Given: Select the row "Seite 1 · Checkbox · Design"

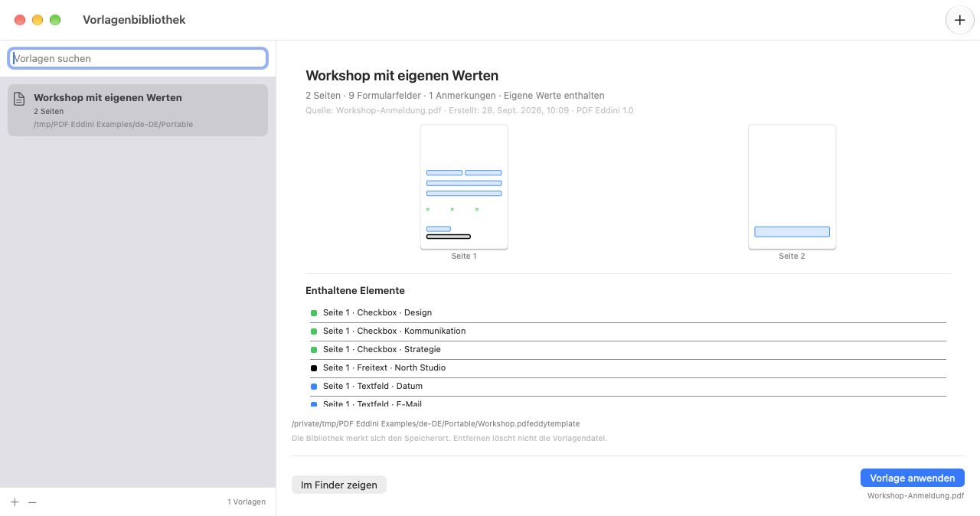Looking at the screenshot, I should pos(628,313).
